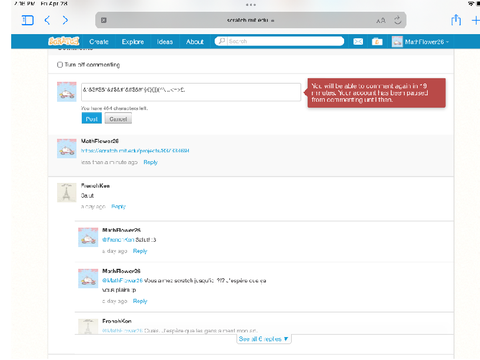
Task: Open MathFlower26 username on link comment
Action: [100, 141]
